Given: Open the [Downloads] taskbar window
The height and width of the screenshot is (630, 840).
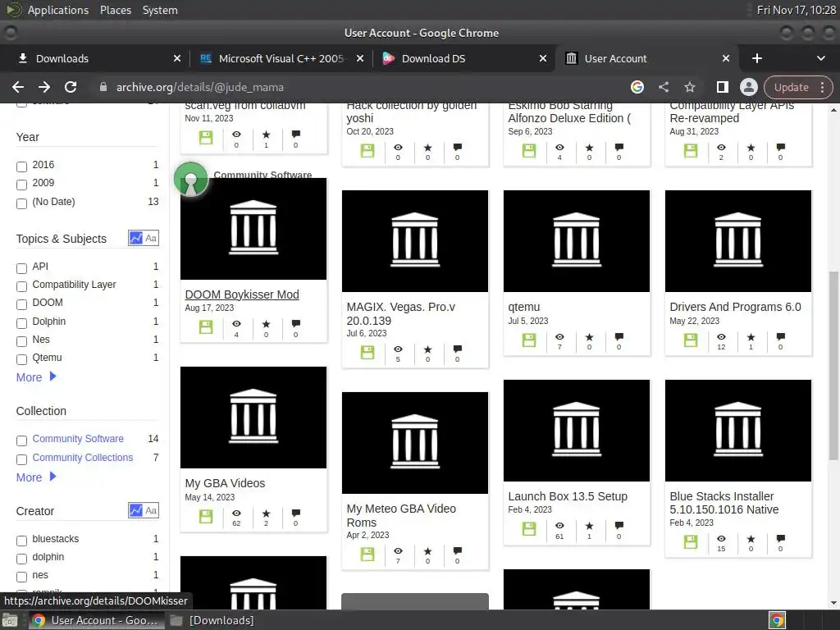Looking at the screenshot, I should [212, 620].
